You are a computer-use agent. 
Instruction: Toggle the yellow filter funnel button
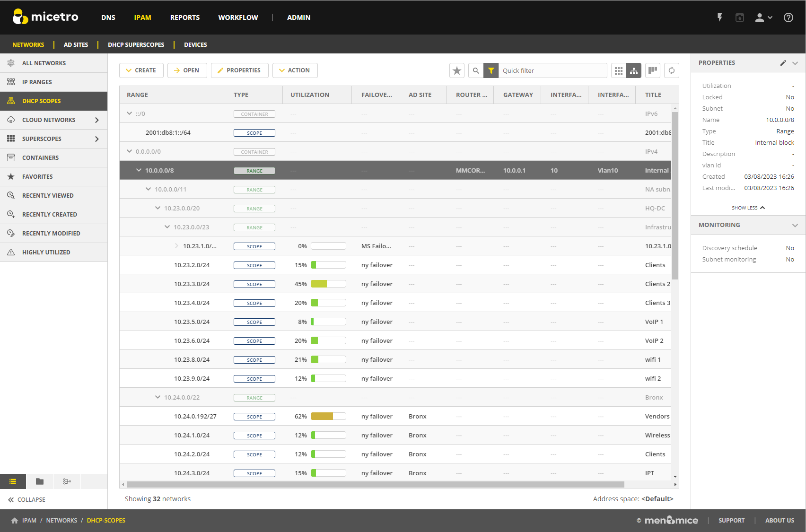tap(491, 70)
